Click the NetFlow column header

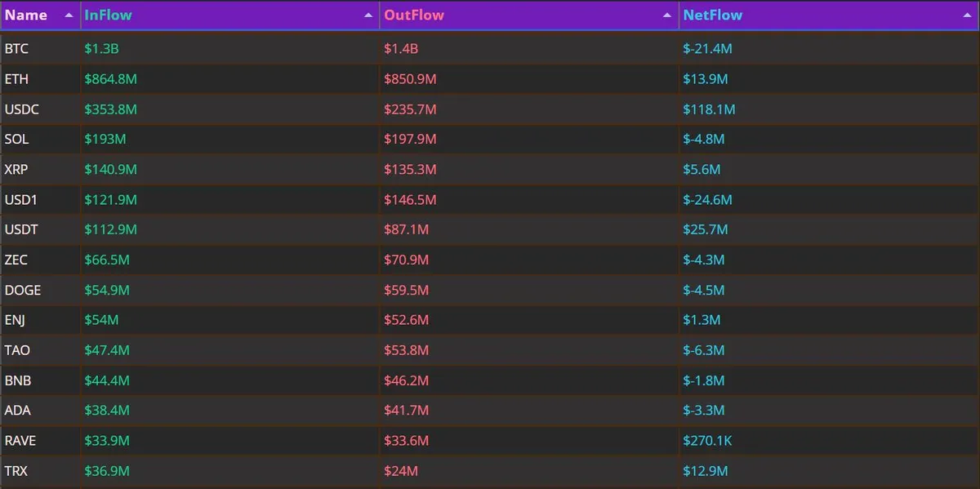pos(829,16)
